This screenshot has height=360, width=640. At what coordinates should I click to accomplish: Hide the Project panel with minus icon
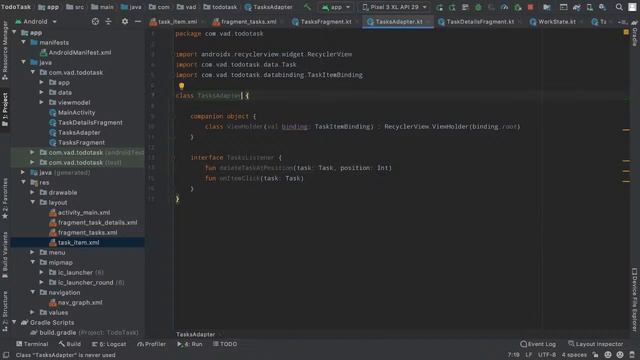tap(138, 21)
